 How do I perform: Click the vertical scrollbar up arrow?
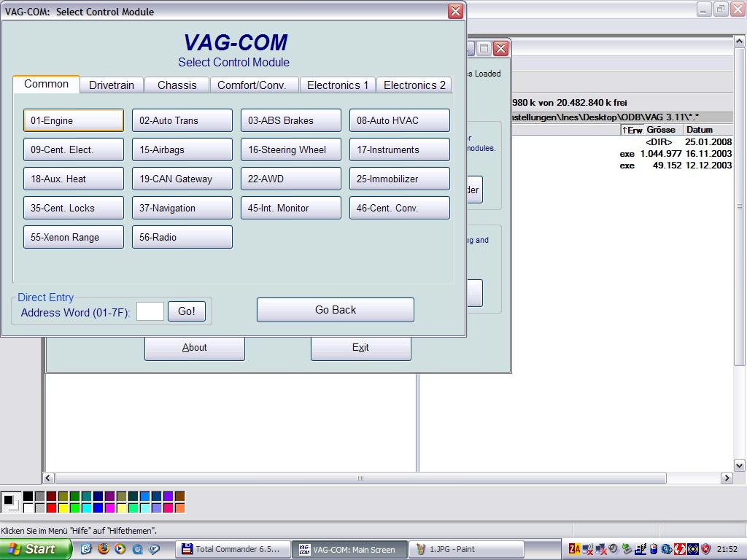tap(740, 42)
